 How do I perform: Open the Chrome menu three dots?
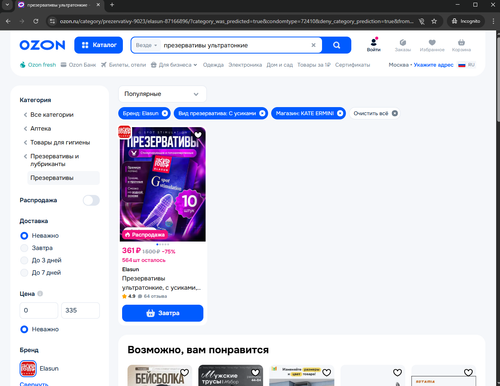[x=493, y=21]
